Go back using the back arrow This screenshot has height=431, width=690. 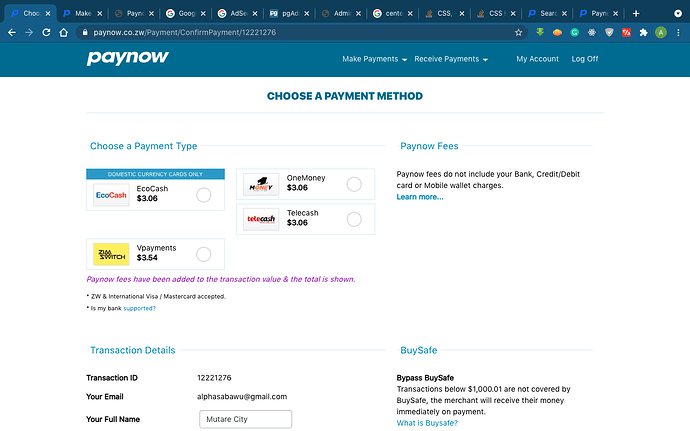click(12, 32)
